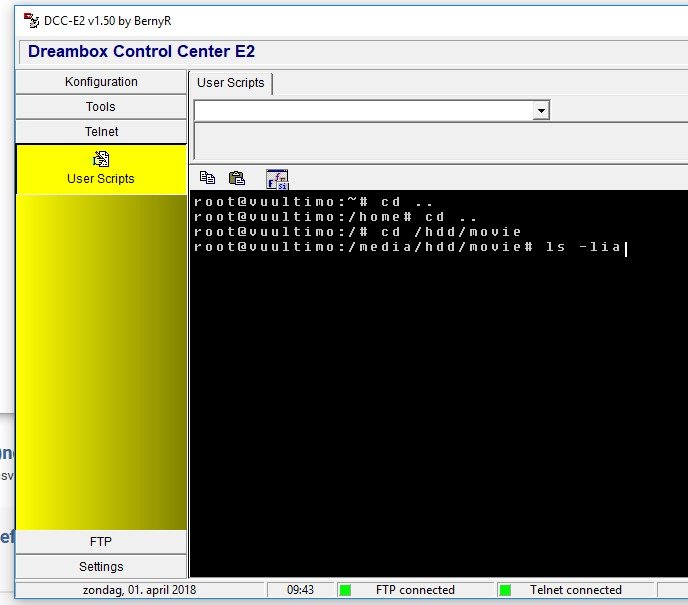Image resolution: width=688 pixels, height=605 pixels.
Task: Click the copy icon above the terminal
Action: (207, 178)
